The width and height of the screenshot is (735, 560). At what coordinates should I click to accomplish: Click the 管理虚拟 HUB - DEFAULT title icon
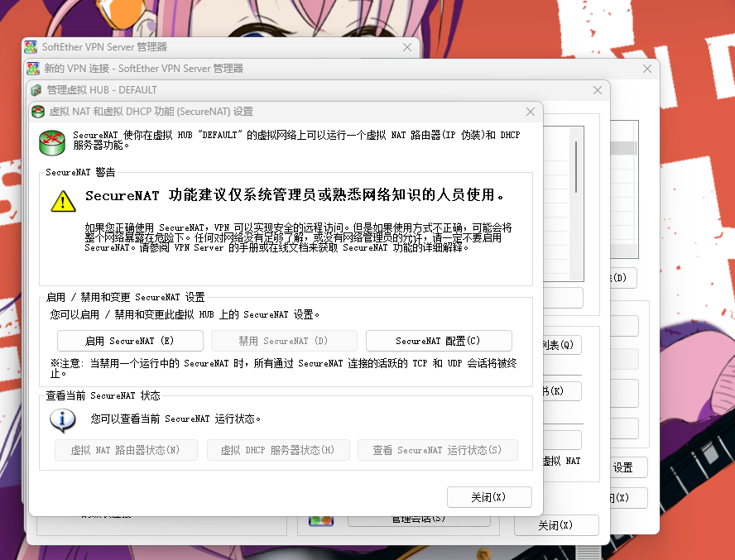(x=36, y=90)
